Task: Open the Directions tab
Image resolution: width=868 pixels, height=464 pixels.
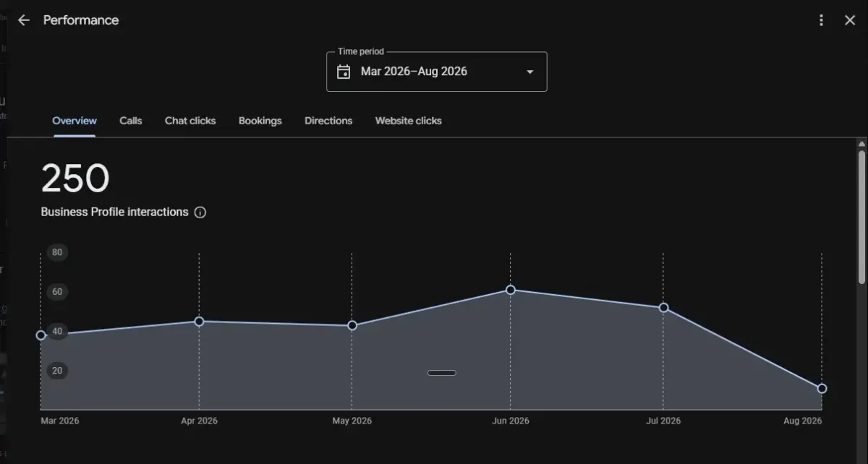Action: tap(328, 121)
